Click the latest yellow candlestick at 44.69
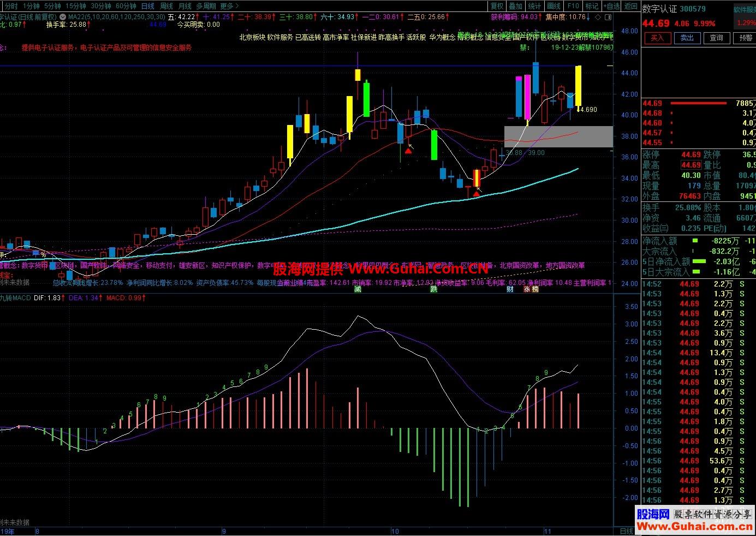This screenshot has height=536, width=756. [x=578, y=86]
